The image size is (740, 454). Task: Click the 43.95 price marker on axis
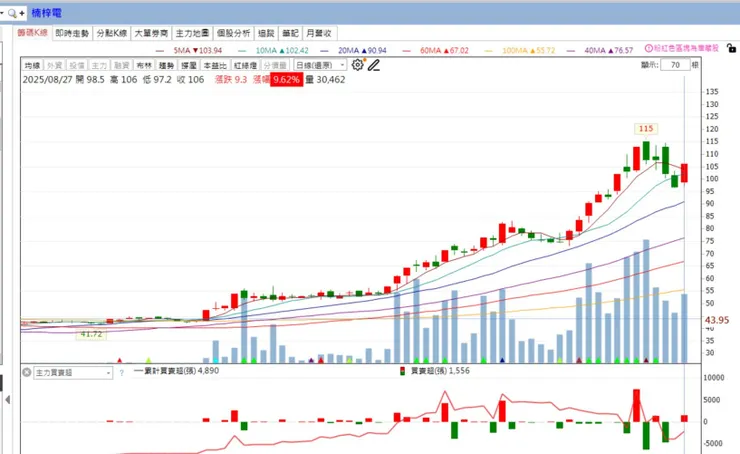717,320
